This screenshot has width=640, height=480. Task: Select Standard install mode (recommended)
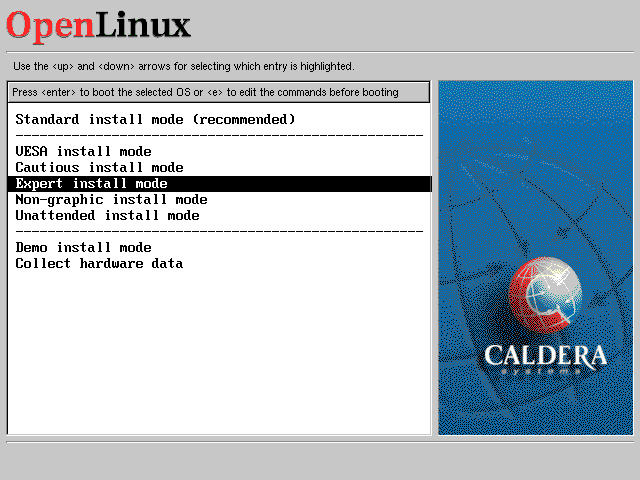point(155,119)
